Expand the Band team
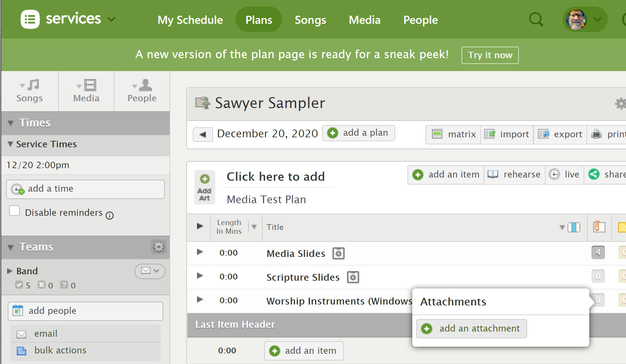The width and height of the screenshot is (626, 364). click(10, 271)
